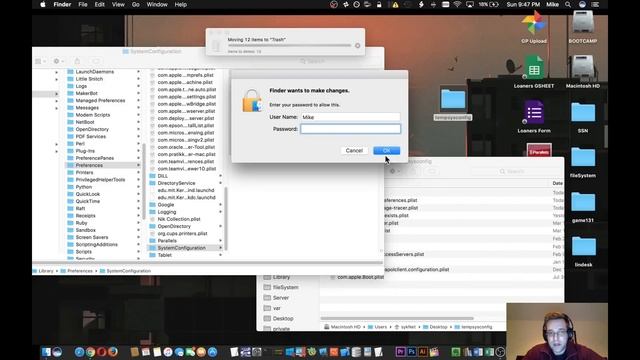The width and height of the screenshot is (640, 360).
Task: Click OK in the password dialog
Action: click(x=386, y=151)
